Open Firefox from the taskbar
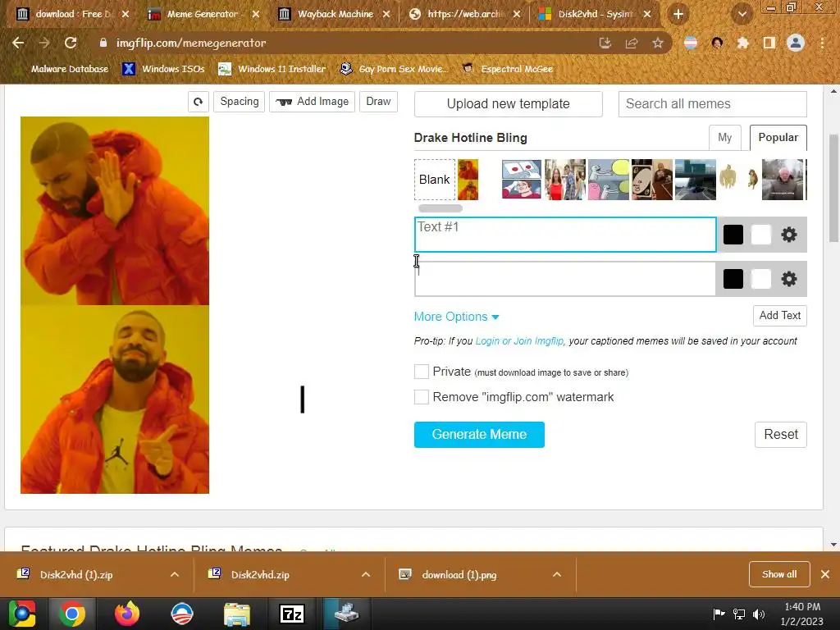 [x=127, y=614]
